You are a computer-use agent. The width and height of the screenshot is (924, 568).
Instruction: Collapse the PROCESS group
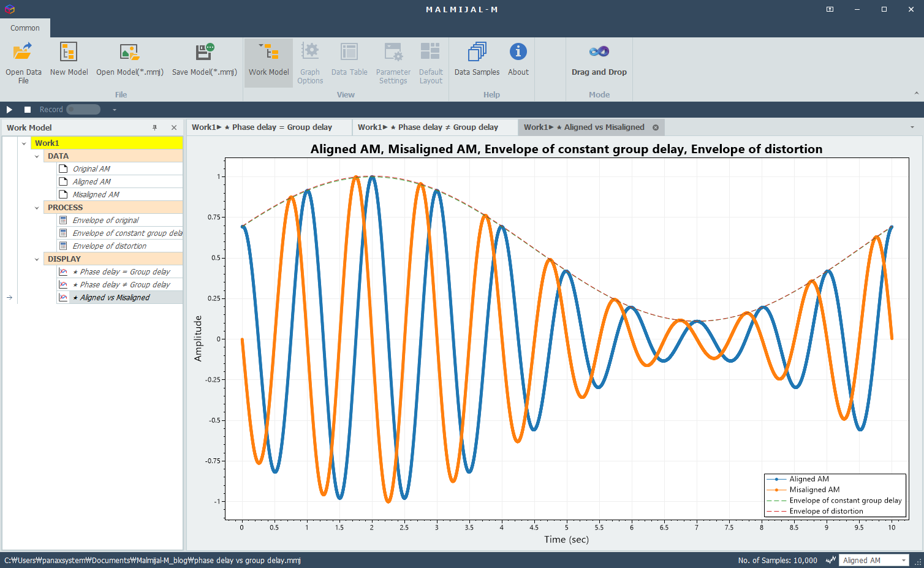tap(37, 208)
